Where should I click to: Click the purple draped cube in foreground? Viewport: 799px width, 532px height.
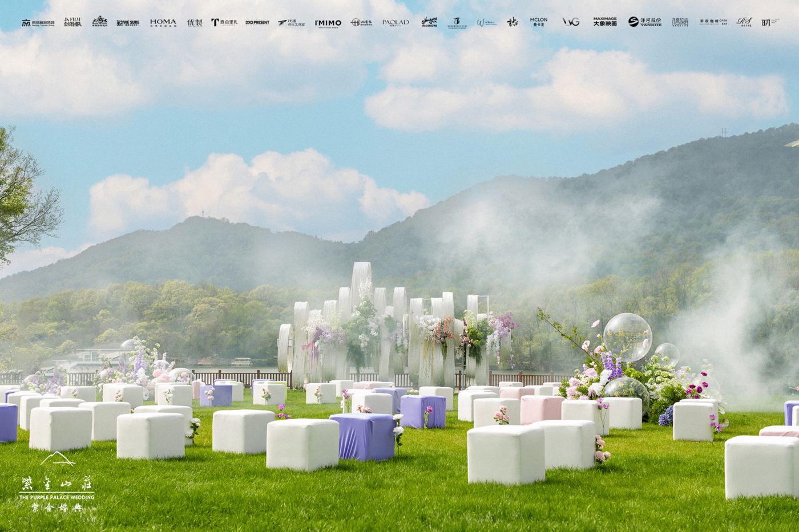point(364,436)
